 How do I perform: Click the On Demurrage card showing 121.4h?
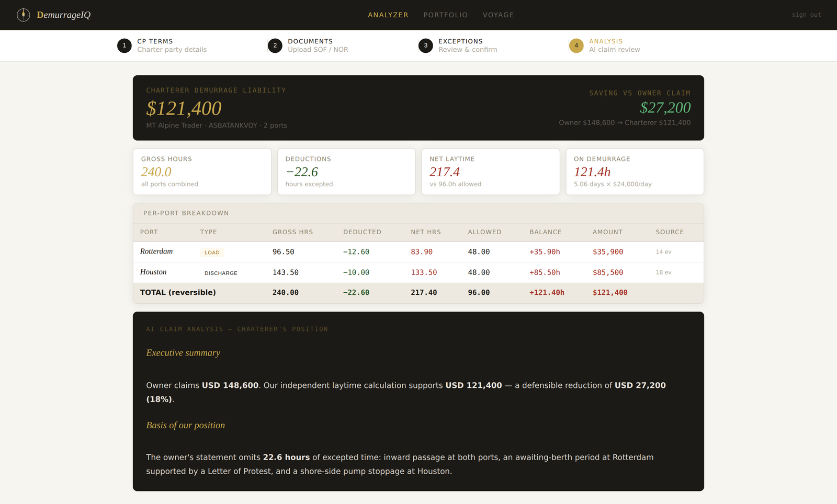635,171
